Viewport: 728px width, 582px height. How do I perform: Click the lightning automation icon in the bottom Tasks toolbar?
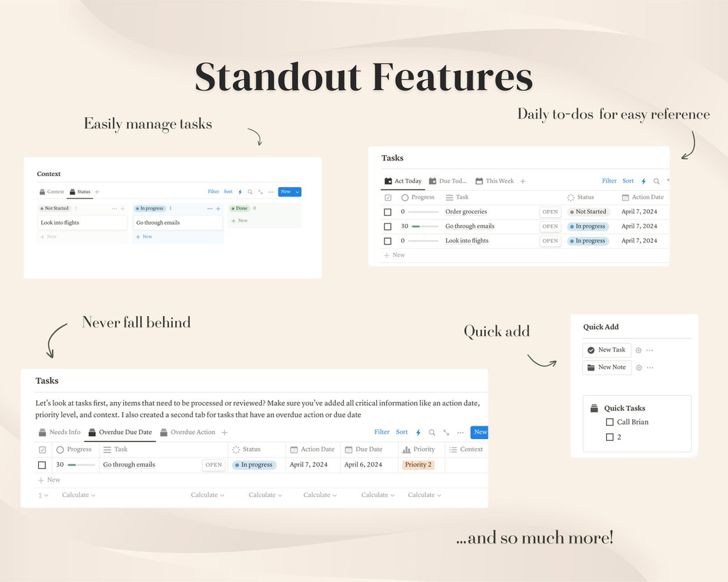click(x=418, y=432)
